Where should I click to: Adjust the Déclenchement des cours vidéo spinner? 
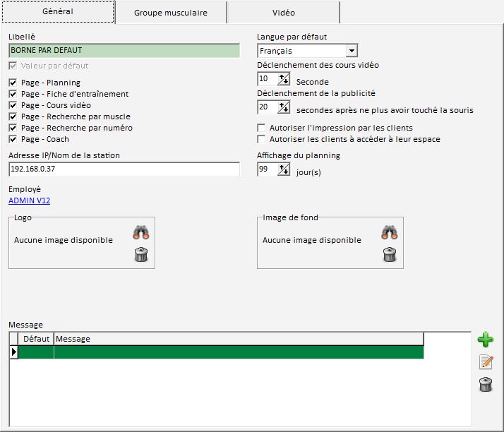284,79
